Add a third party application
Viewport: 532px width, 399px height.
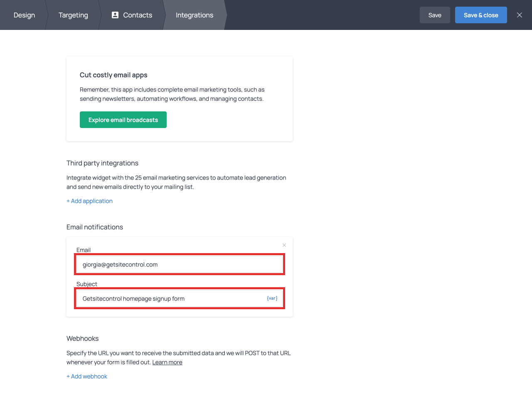[89, 201]
